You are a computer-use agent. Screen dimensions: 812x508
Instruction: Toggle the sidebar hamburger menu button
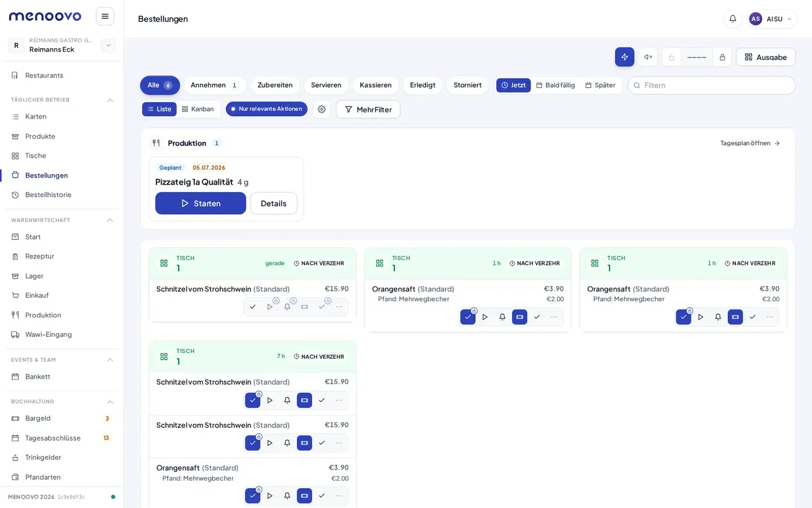(x=105, y=16)
